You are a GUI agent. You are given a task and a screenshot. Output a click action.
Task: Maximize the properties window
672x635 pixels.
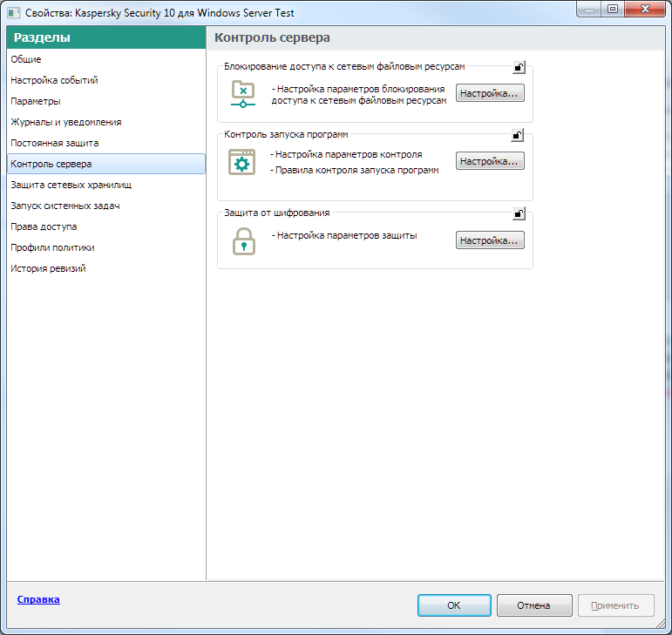613,9
